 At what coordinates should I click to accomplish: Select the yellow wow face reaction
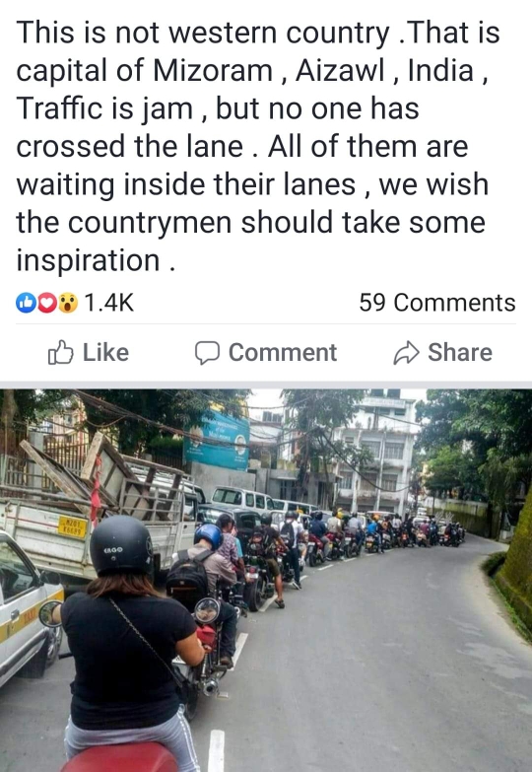point(68,303)
